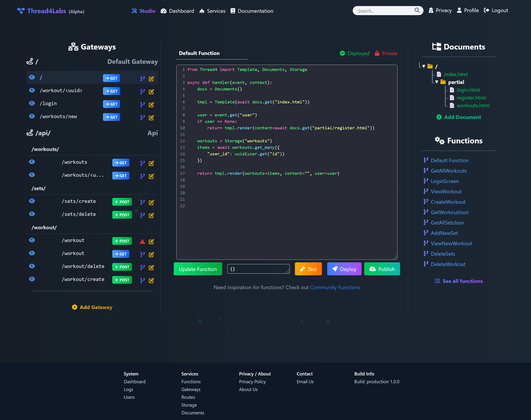Image resolution: width=531 pixels, height=420 pixels.
Task: Click Add Document
Action: click(x=459, y=117)
